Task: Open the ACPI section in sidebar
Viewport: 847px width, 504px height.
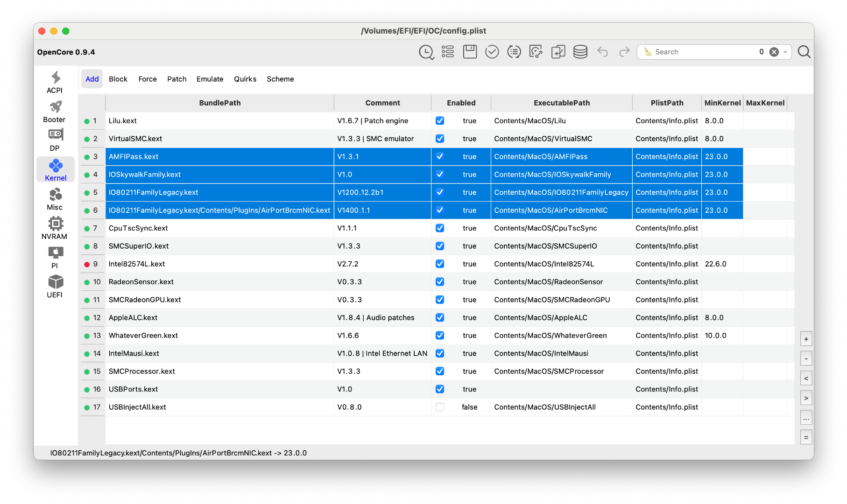Action: [55, 82]
